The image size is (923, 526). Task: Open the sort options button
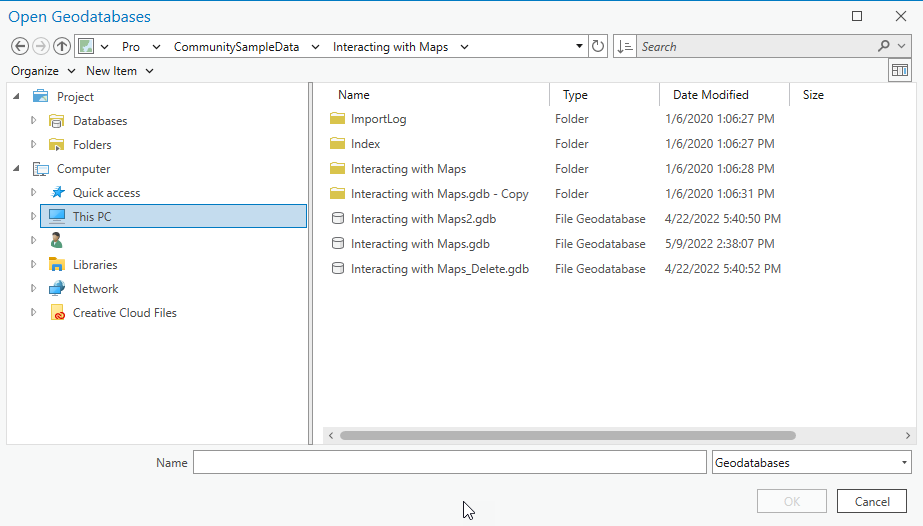(624, 46)
